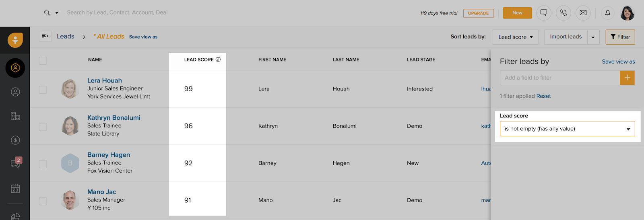
Task: Open Deals dollar icon in sidebar
Action: point(15,140)
